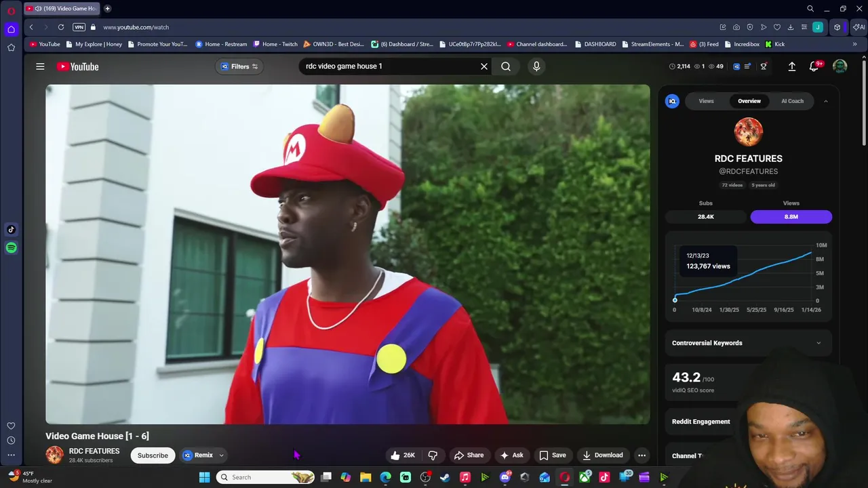
Task: Open the Ask AI button
Action: [511, 455]
